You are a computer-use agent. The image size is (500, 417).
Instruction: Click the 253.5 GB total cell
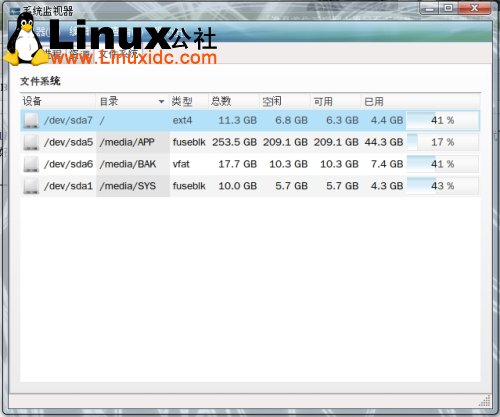click(x=234, y=142)
